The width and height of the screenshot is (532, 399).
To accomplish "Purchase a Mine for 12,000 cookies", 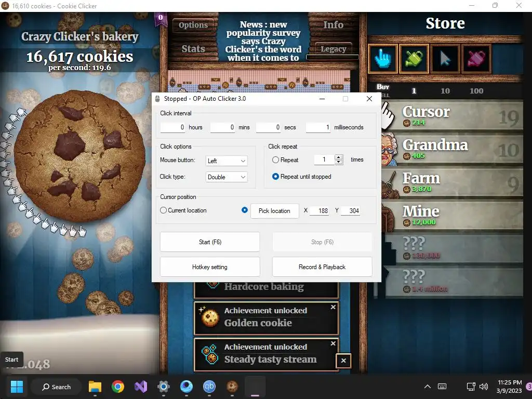I will point(452,216).
